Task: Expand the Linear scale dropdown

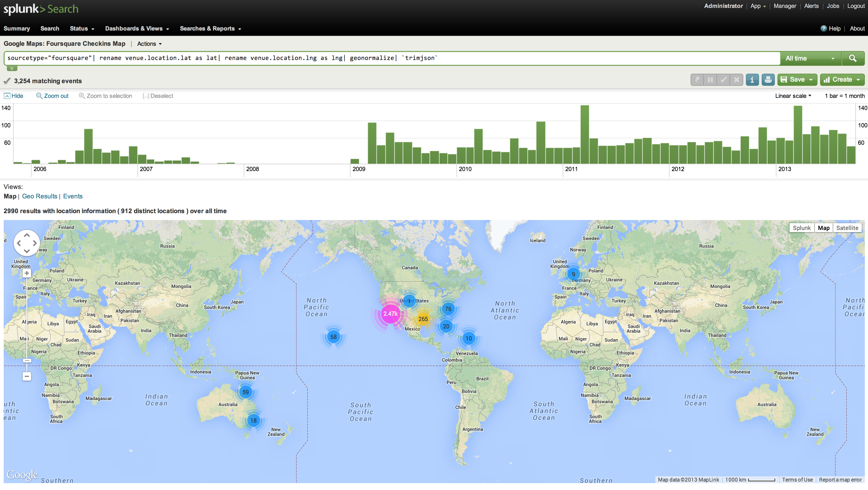Action: 793,96
